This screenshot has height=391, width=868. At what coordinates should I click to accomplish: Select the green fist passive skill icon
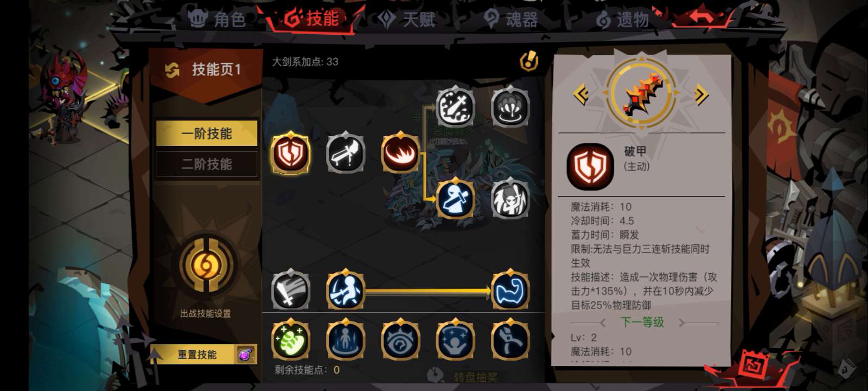click(x=291, y=340)
